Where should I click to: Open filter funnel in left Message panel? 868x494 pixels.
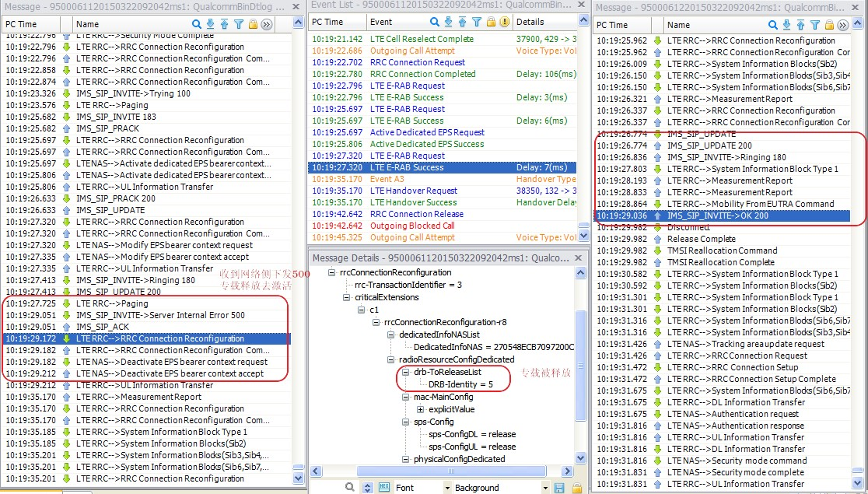(x=239, y=24)
